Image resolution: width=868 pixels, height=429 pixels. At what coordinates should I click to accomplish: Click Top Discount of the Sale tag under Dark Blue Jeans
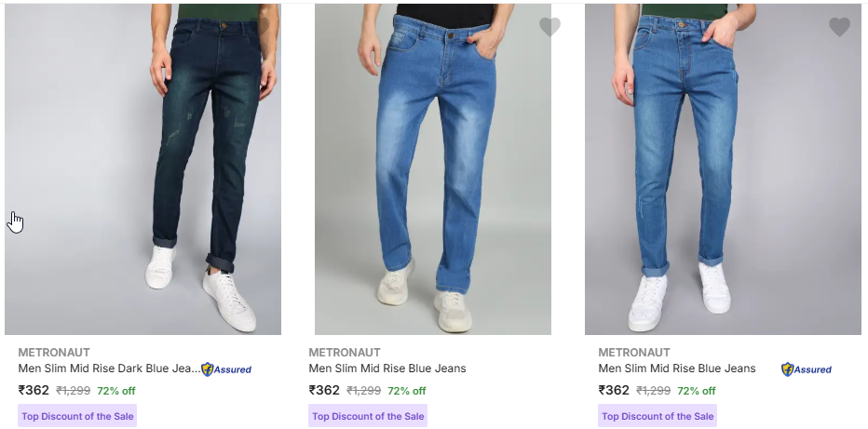[x=78, y=416]
